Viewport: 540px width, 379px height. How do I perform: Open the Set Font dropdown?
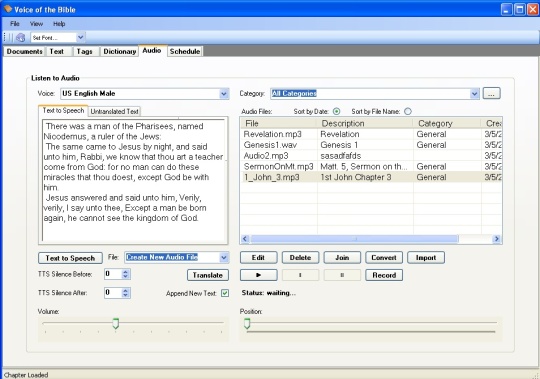pos(81,37)
